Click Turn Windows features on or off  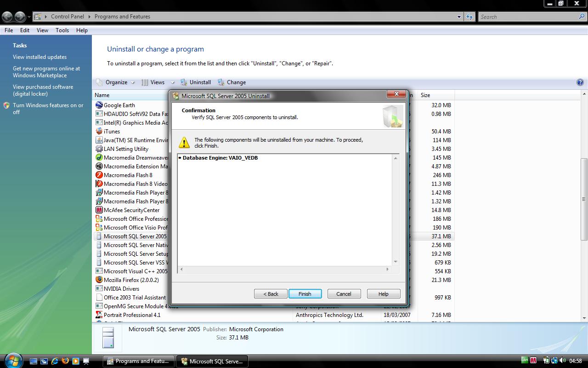(48, 109)
